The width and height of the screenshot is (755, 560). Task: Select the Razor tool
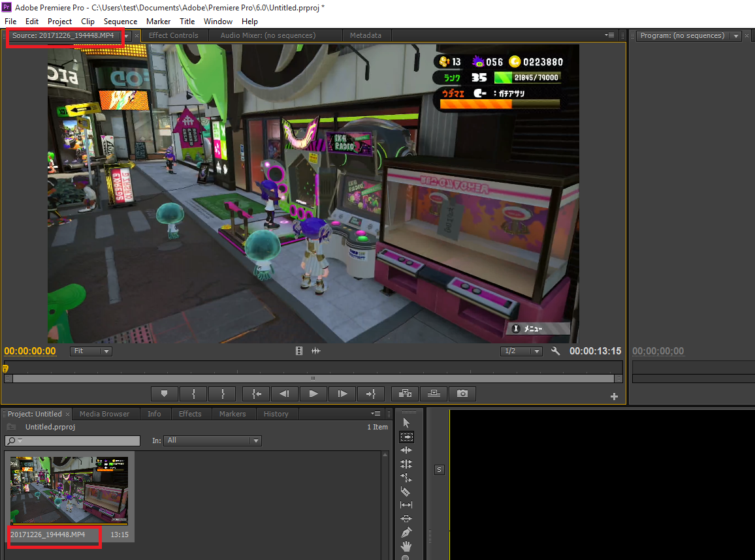406,491
